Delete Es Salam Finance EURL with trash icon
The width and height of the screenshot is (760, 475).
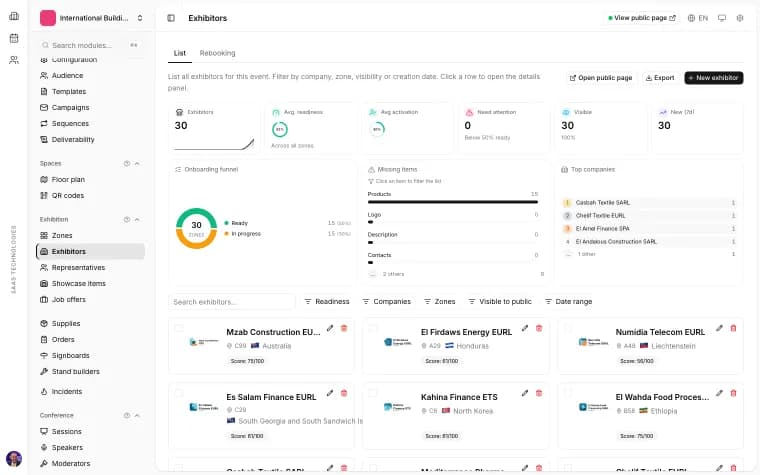click(x=344, y=393)
